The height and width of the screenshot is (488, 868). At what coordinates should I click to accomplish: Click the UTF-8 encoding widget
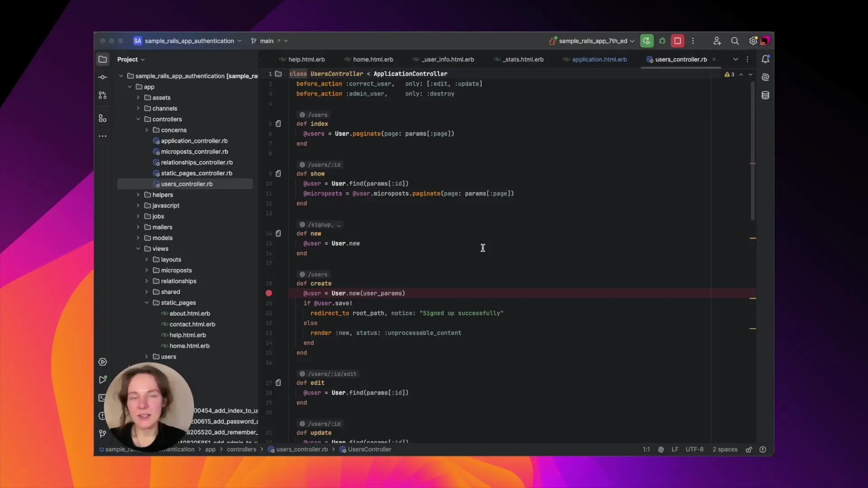pyautogui.click(x=694, y=450)
